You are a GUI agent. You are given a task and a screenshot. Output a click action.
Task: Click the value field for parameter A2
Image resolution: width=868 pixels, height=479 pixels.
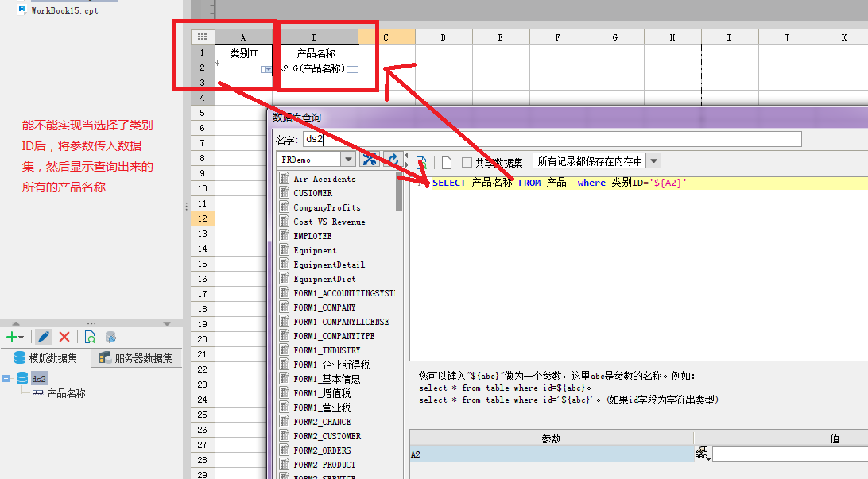pyautogui.click(x=790, y=454)
